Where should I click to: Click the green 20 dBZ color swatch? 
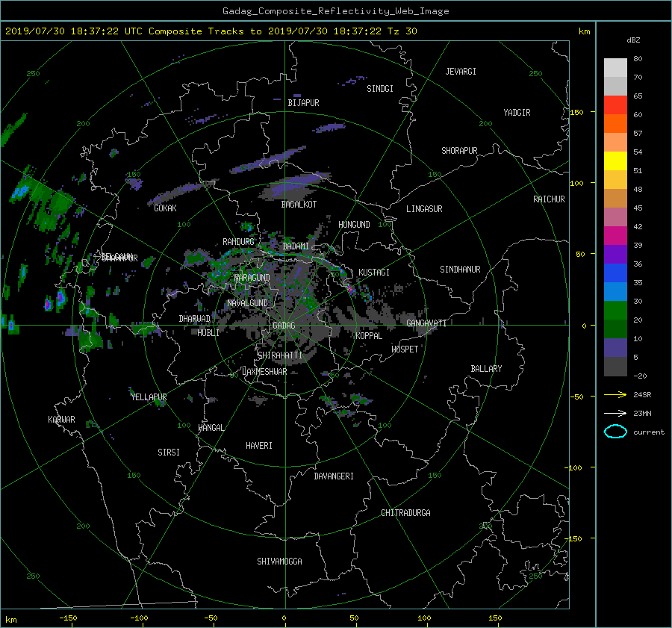[615, 311]
